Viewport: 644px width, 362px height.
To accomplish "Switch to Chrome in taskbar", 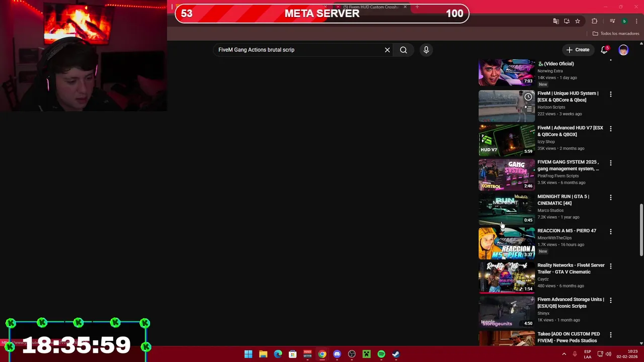I will coord(322,354).
